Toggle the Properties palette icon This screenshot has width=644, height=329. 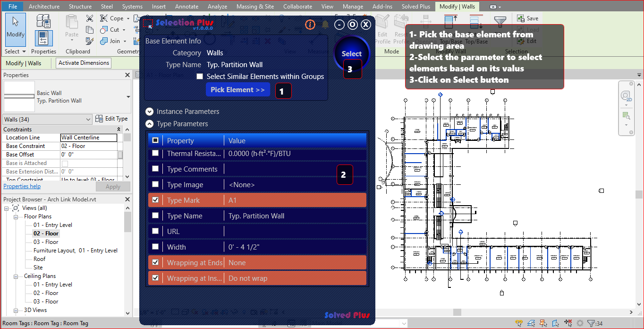[43, 38]
